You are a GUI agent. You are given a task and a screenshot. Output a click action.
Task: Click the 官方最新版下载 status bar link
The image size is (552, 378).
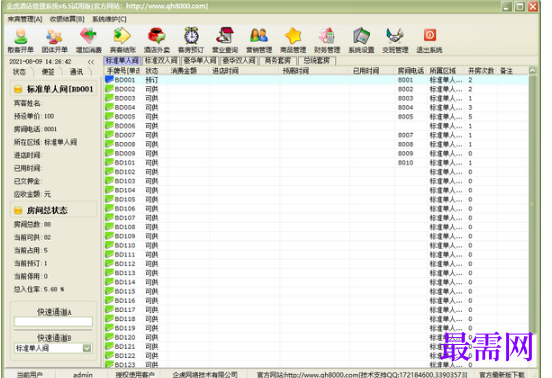point(502,374)
